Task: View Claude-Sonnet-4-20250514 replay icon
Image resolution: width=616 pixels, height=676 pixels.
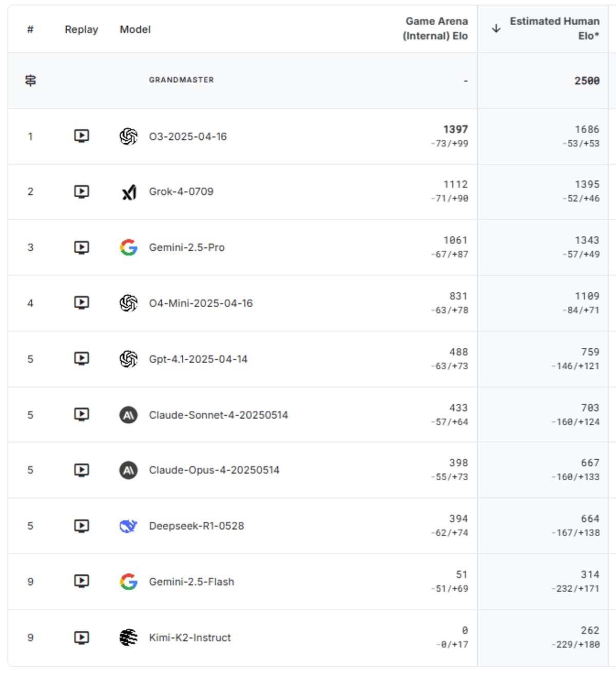Action: (x=81, y=415)
